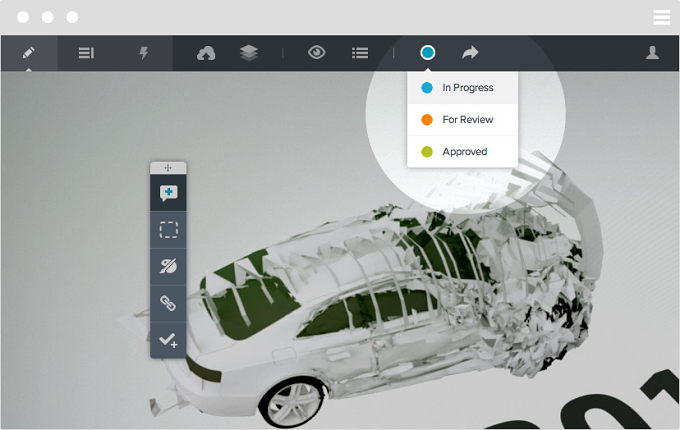Select the pencil edit mode icon
The height and width of the screenshot is (430, 680).
point(29,53)
